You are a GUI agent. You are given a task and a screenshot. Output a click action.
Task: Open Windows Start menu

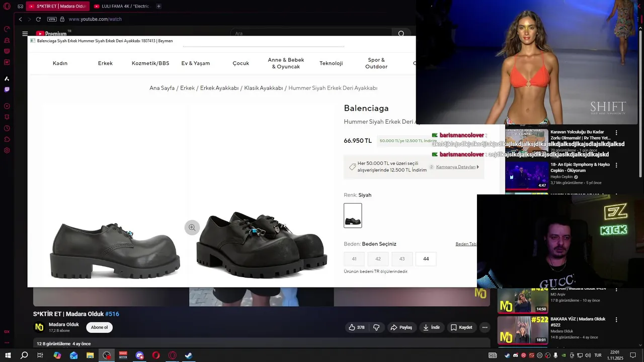[x=8, y=355]
